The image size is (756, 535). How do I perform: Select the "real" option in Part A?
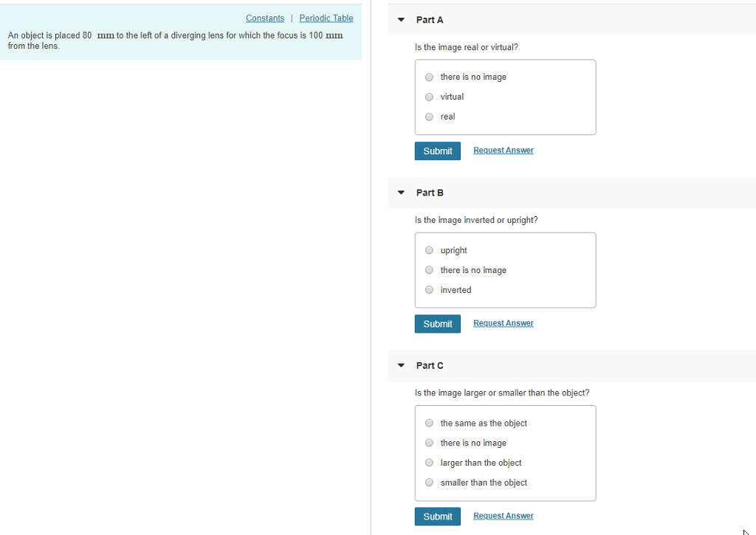tap(429, 117)
